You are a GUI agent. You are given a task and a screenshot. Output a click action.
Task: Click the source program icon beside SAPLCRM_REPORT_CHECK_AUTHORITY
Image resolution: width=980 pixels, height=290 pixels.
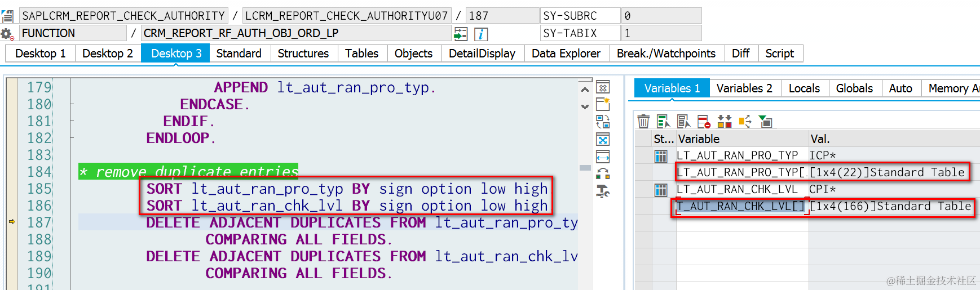pos(7,16)
